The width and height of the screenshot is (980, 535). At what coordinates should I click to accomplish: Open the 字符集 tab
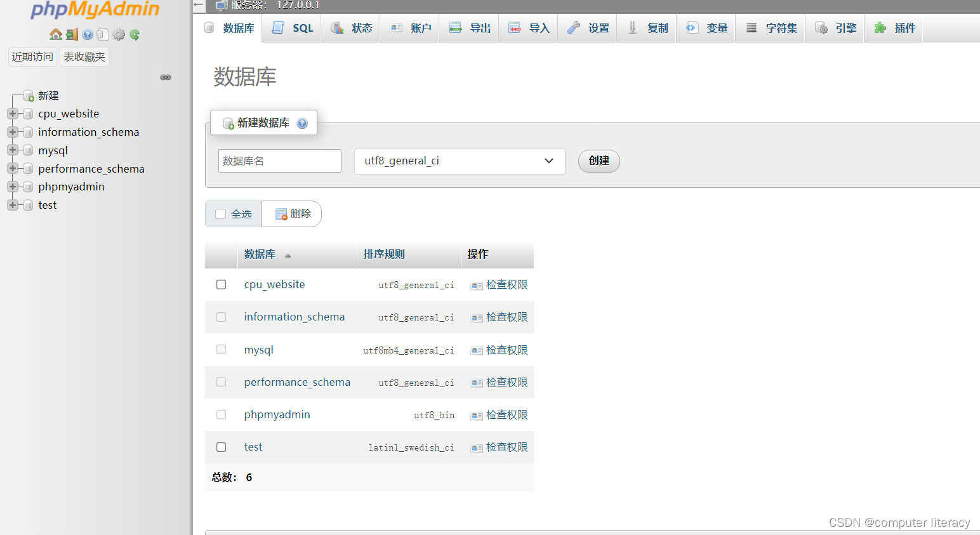(771, 28)
